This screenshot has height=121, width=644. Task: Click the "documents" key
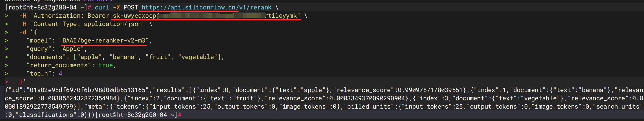pyautogui.click(x=46, y=57)
